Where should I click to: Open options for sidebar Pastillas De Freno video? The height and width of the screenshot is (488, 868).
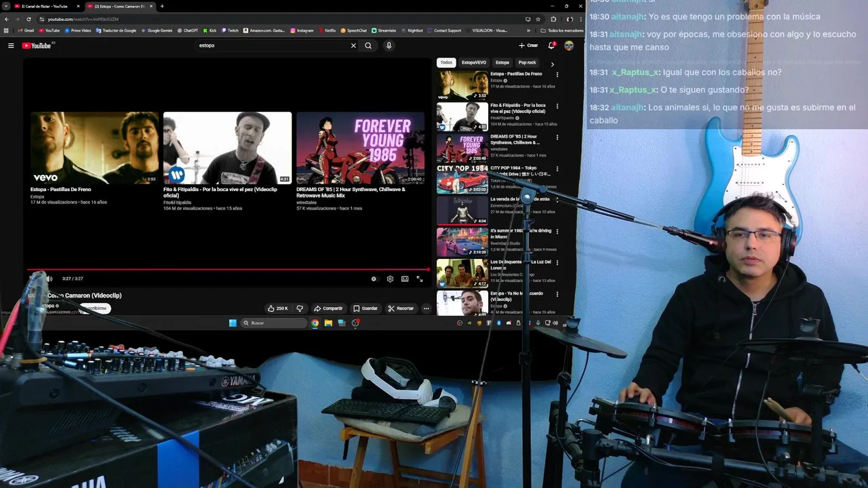(557, 75)
